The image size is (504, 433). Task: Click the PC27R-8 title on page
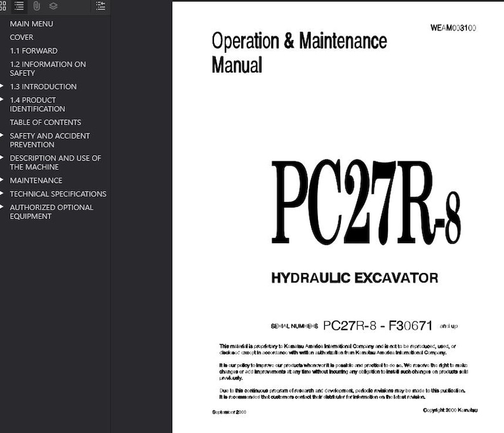[366, 203]
